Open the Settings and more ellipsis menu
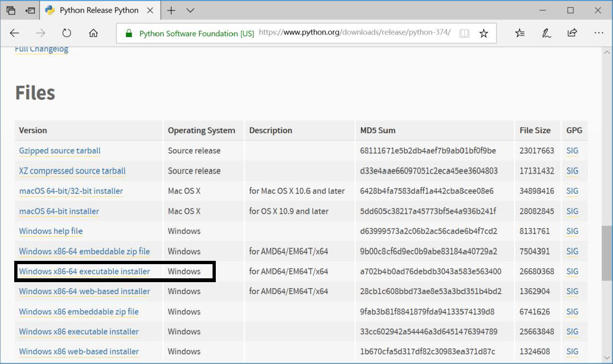The width and height of the screenshot is (613, 364). (599, 33)
